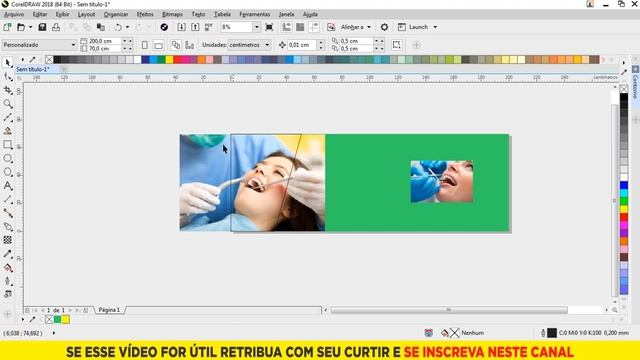
Task: Pick the red swatch in top palette
Action: tap(178, 60)
